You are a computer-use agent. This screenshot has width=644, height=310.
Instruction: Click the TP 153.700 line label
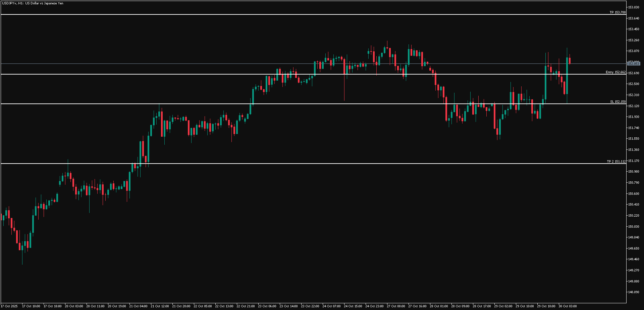(x=617, y=12)
